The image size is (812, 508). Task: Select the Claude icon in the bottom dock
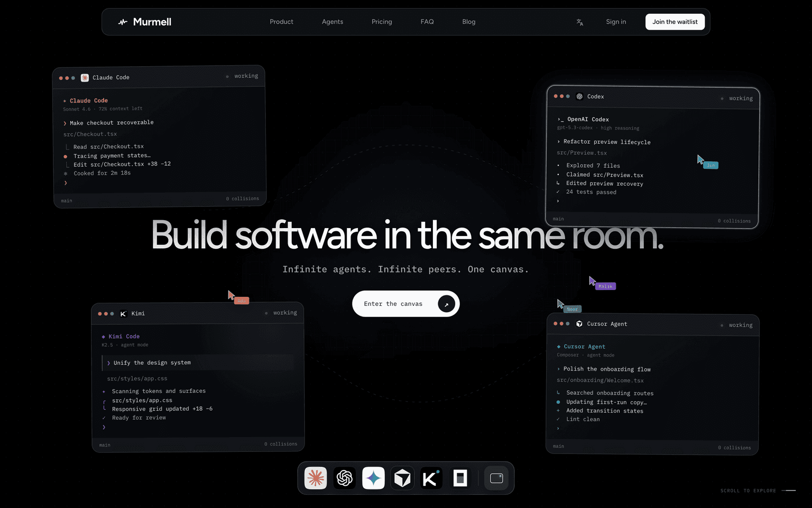[x=316, y=478]
